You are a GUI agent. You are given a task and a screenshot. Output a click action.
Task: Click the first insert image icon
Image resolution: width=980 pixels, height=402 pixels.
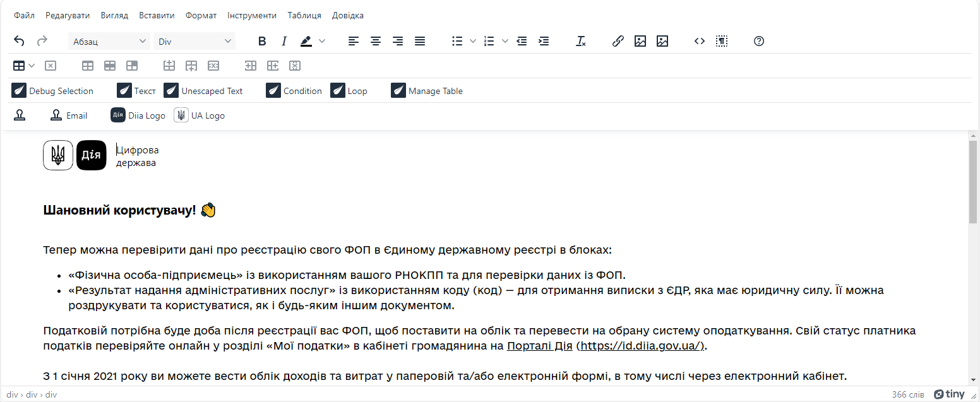click(640, 41)
